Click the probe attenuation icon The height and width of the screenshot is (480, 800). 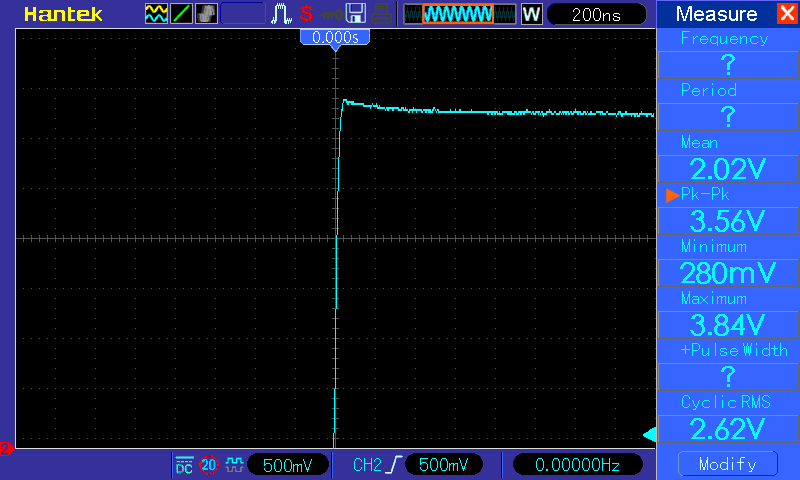(x=234, y=465)
